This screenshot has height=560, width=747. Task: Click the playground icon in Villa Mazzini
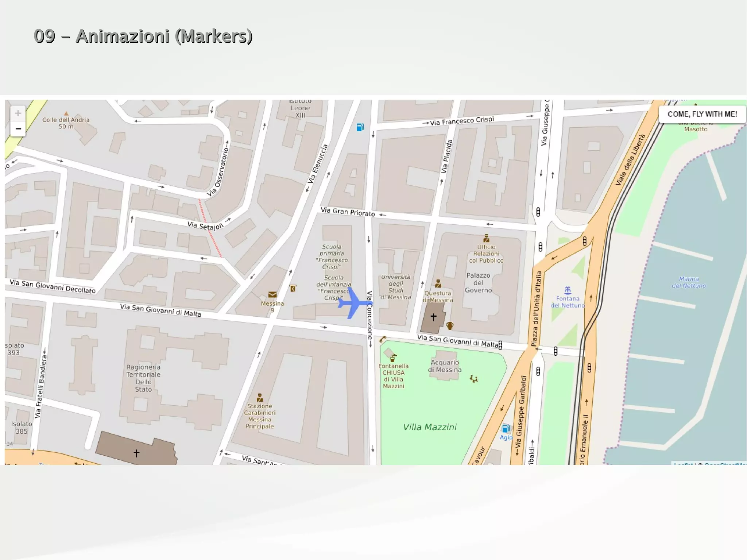click(473, 379)
